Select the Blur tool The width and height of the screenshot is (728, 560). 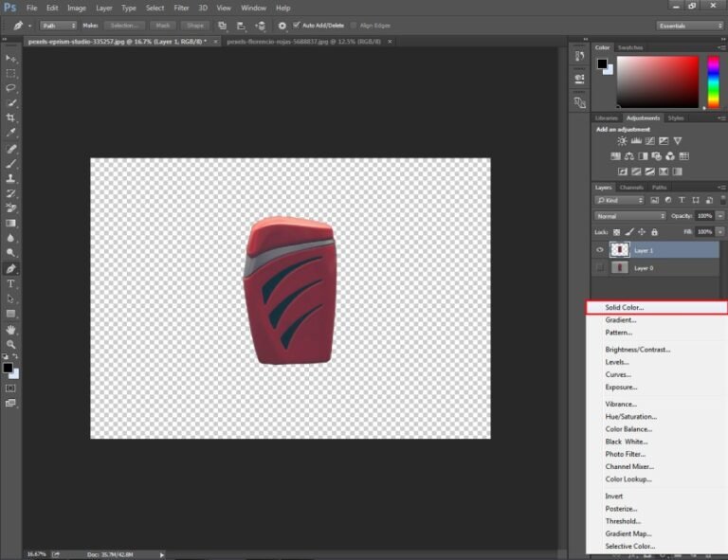[10, 238]
